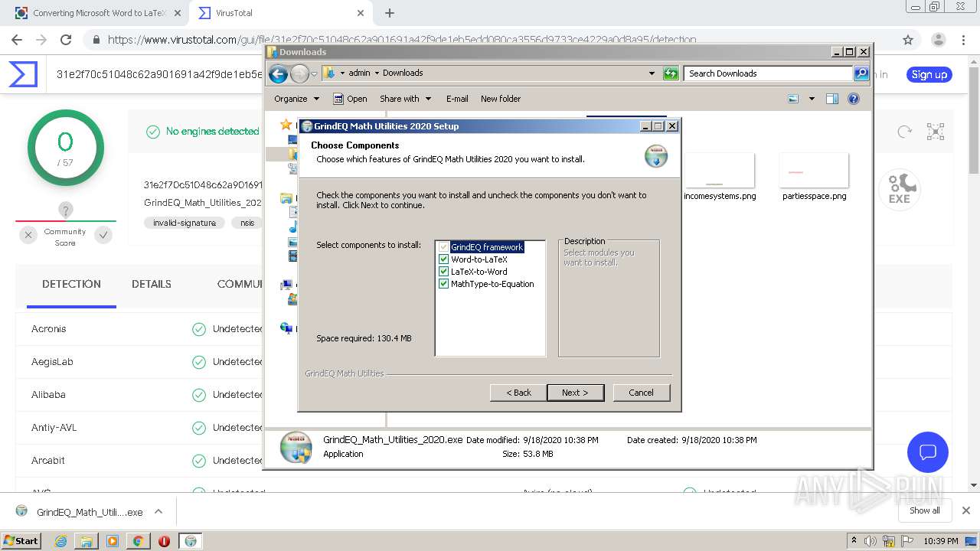The width and height of the screenshot is (980, 551).
Task: Open the VirusTotal chat bubble
Action: coord(928,452)
